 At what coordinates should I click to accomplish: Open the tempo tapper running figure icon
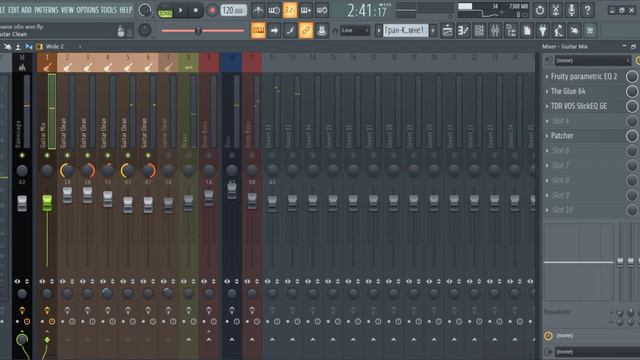558,31
